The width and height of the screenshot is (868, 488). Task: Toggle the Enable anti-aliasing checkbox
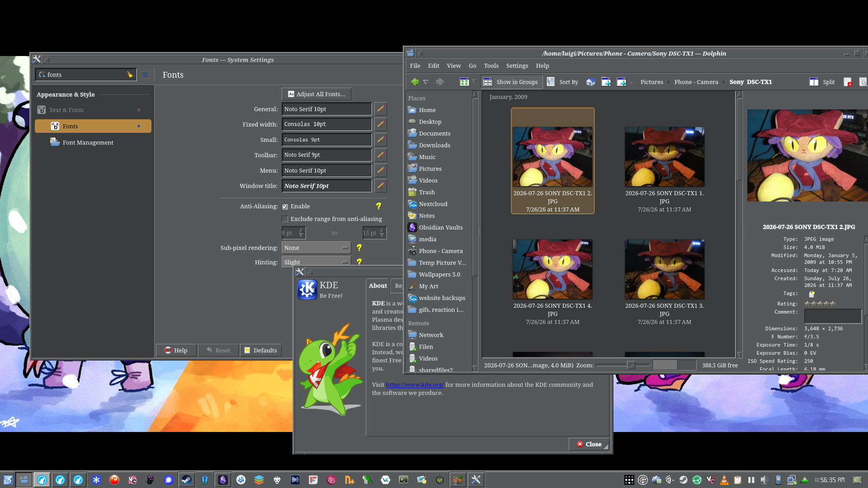[285, 206]
